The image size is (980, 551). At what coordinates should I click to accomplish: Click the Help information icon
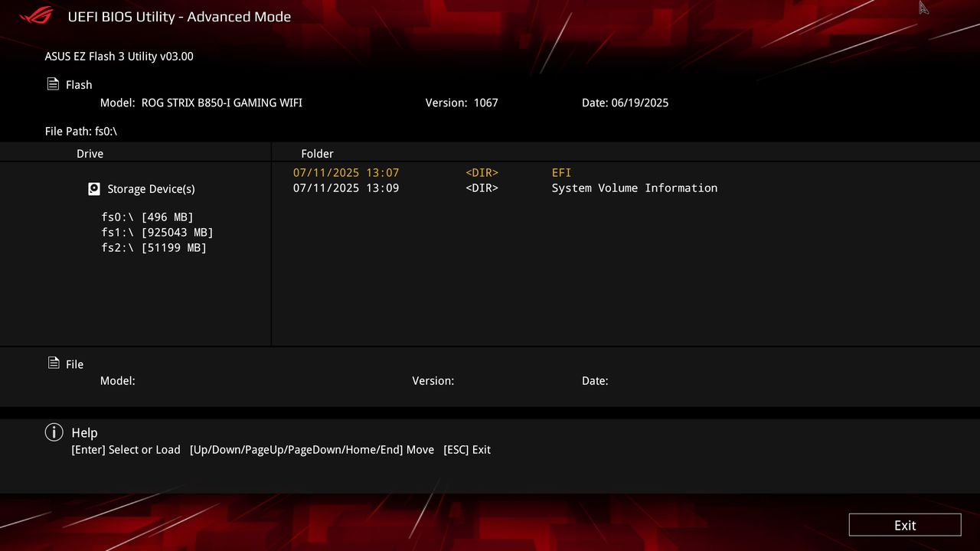(x=54, y=432)
